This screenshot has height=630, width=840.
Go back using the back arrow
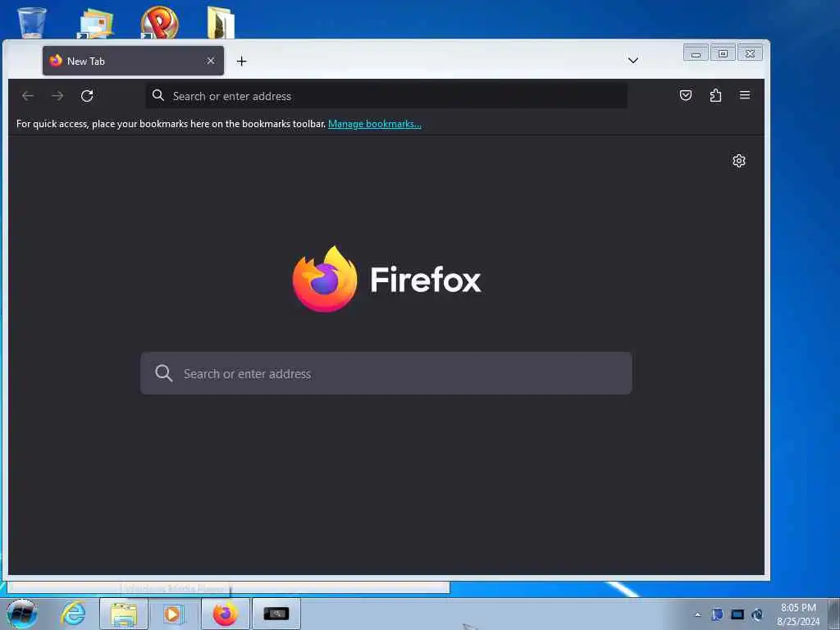(27, 96)
